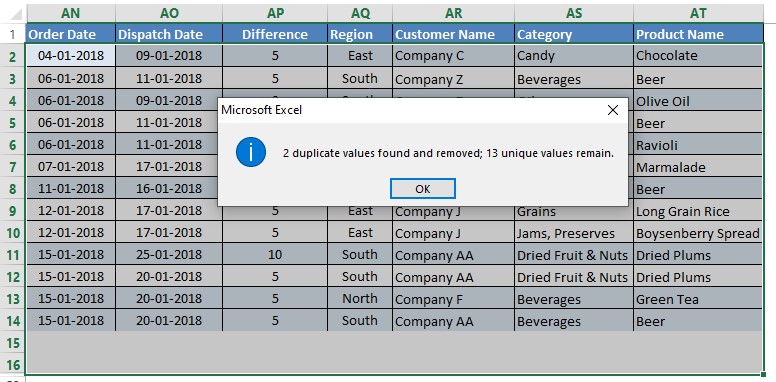
Task: Select column AT header
Action: [698, 13]
